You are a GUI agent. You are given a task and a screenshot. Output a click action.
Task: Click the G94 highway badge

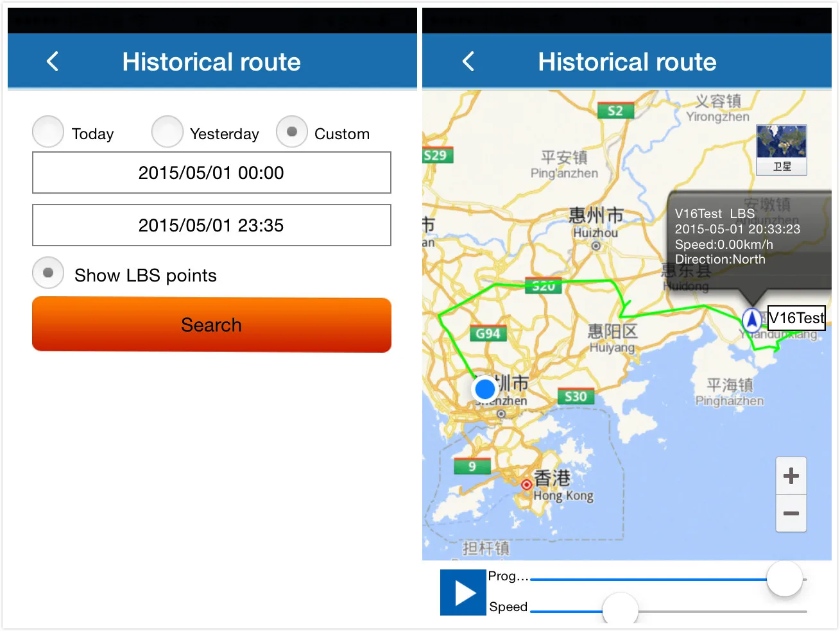pyautogui.click(x=488, y=333)
